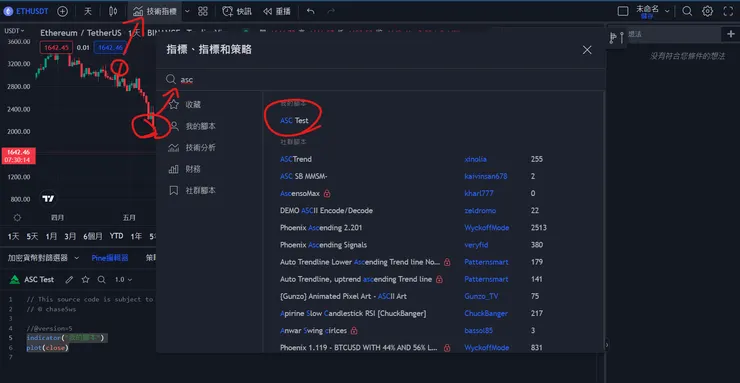The image size is (740, 383).
Task: Focus the indicator search field
Action: pos(380,80)
